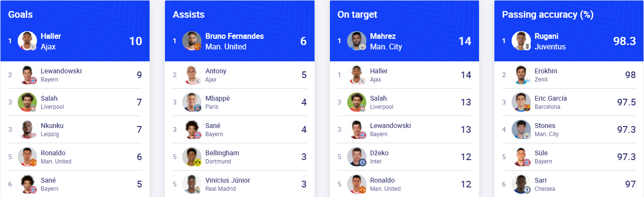The width and height of the screenshot is (644, 197).
Task: Click the Passing accuracy (%) heading
Action: 548,14
